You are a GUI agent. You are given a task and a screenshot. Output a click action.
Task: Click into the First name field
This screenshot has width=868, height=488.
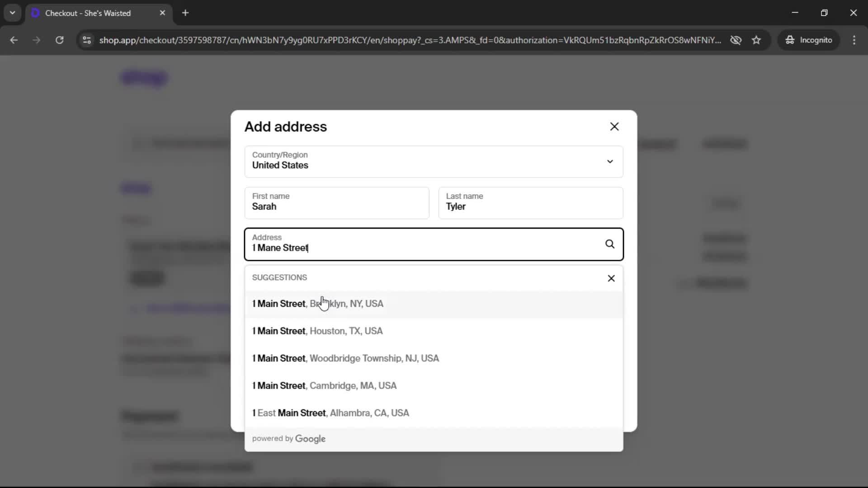336,203
